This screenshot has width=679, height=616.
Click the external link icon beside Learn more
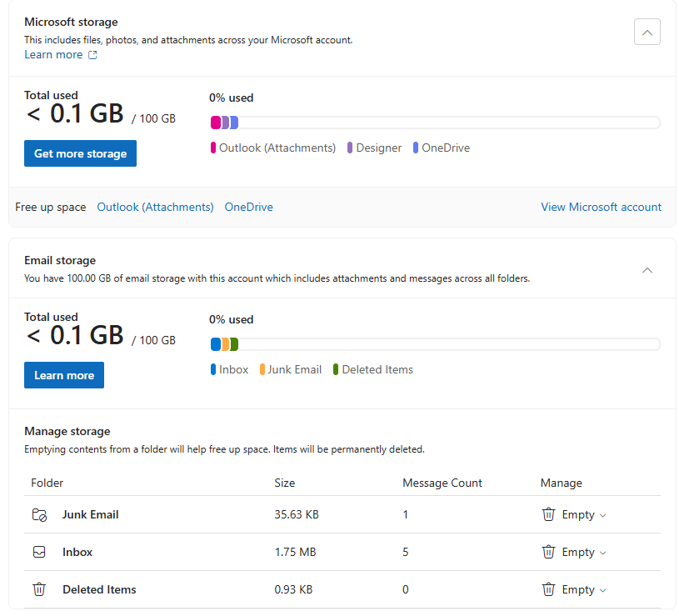point(92,55)
